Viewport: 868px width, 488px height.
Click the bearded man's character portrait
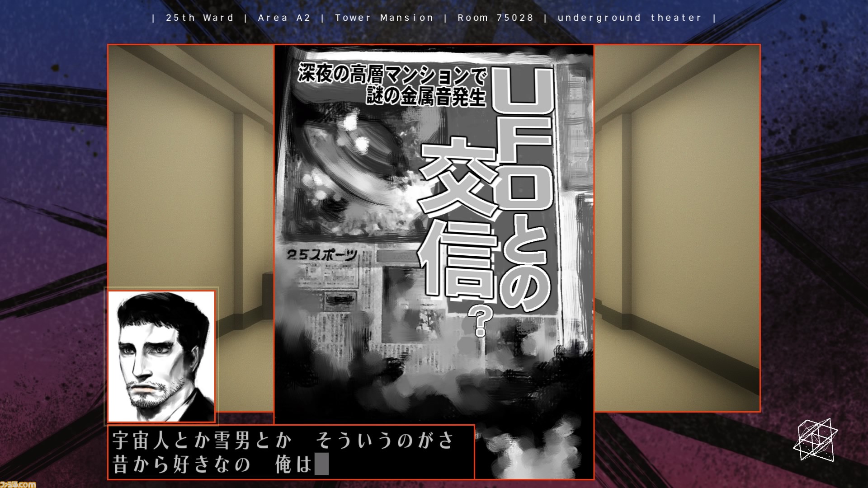point(161,357)
